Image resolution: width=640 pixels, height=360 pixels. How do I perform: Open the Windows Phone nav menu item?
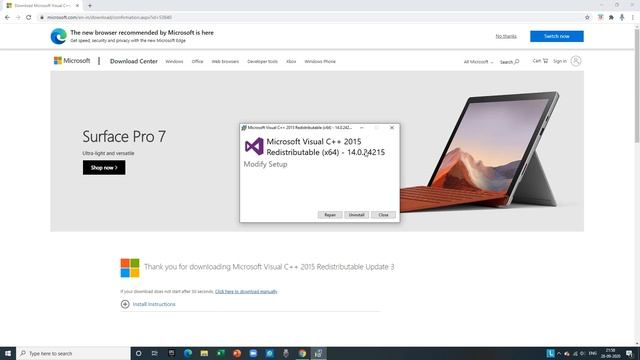click(x=320, y=62)
